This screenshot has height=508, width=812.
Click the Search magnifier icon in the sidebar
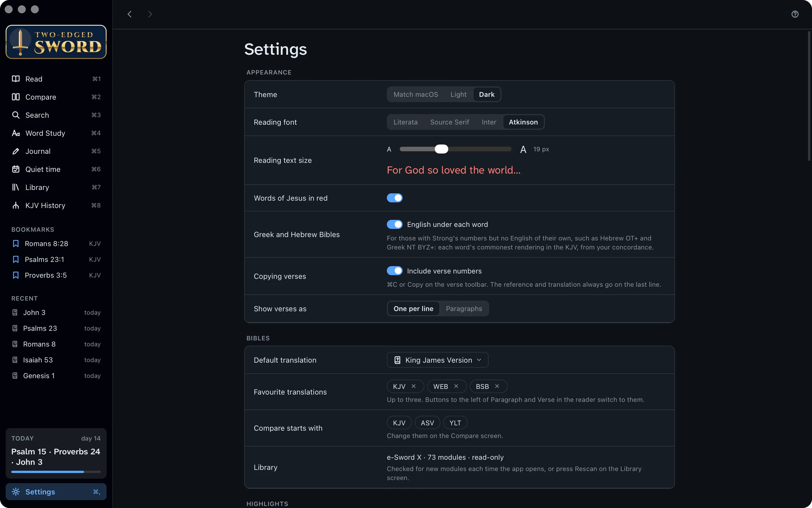[x=16, y=115]
